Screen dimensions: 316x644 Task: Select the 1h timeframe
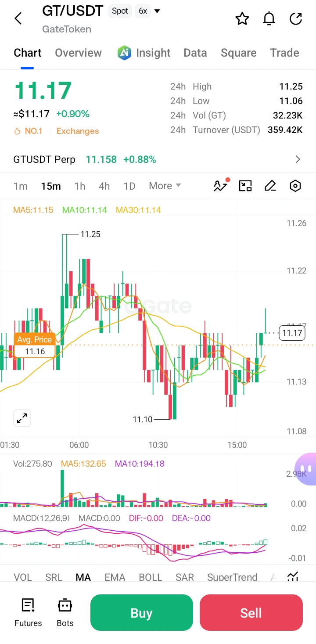click(80, 186)
